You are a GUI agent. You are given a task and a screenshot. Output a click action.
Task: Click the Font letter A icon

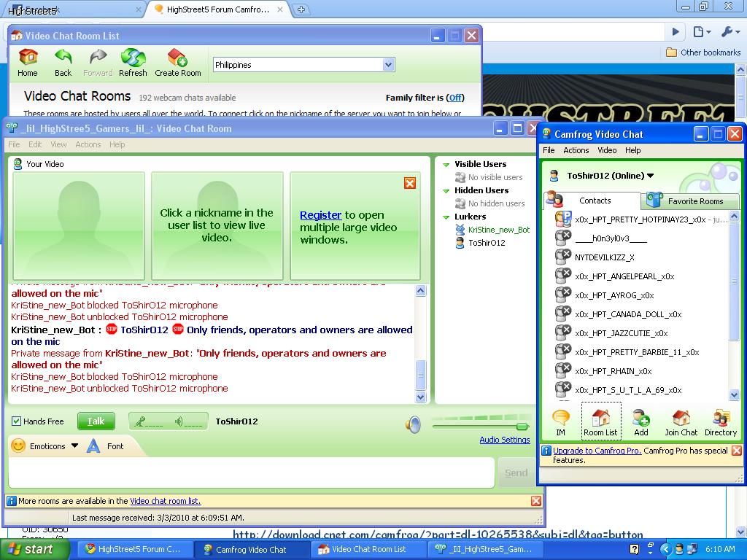point(93,446)
